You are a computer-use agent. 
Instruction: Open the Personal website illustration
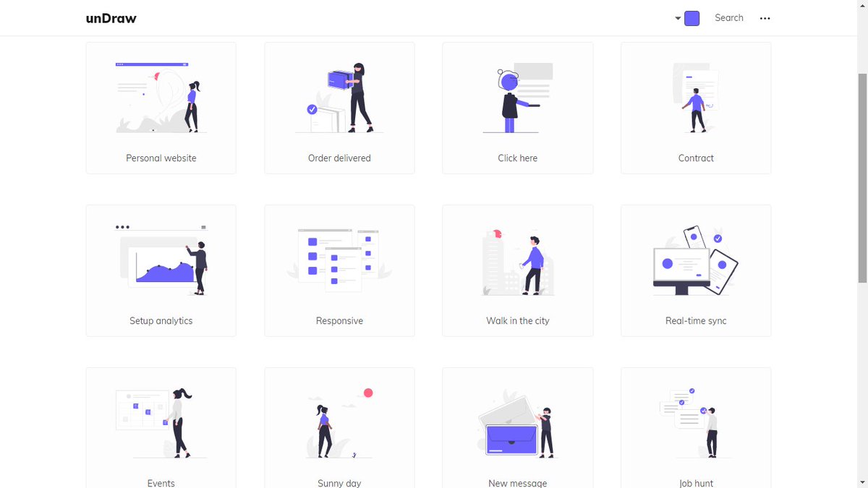point(161,108)
